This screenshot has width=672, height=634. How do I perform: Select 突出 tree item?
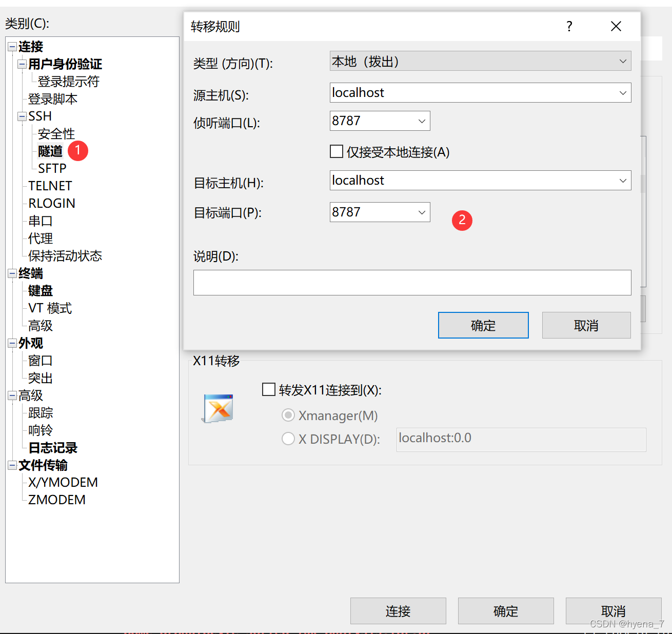click(x=41, y=378)
